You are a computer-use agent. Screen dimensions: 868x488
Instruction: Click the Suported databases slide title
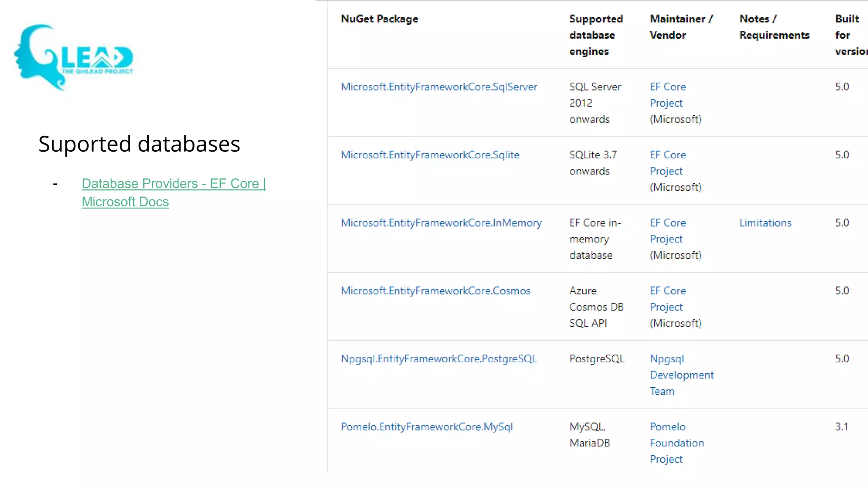[x=139, y=144]
